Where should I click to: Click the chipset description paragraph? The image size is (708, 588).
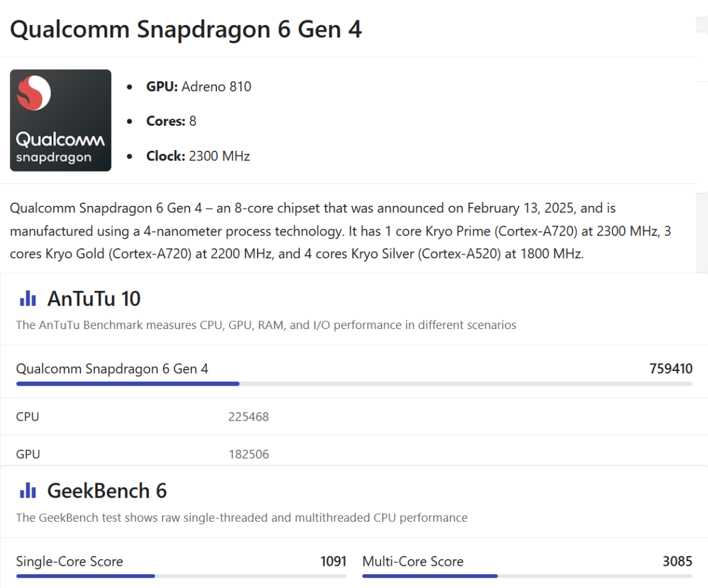[x=340, y=231]
